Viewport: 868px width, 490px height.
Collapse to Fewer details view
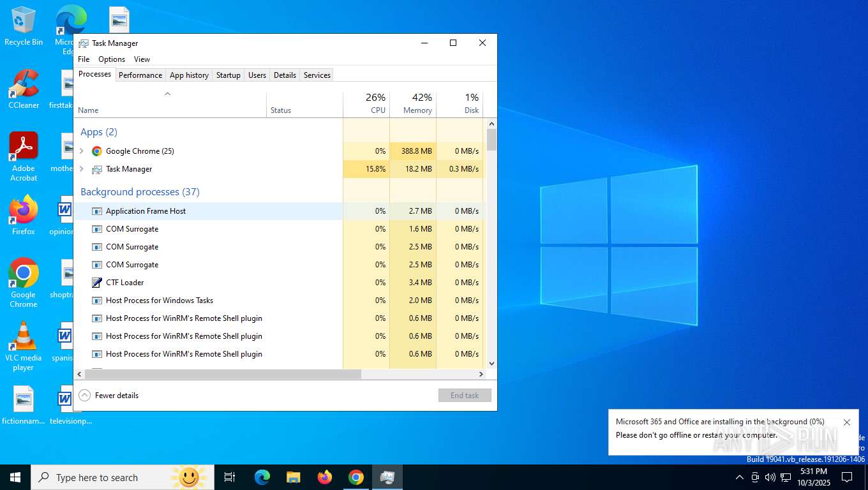pyautogui.click(x=108, y=396)
